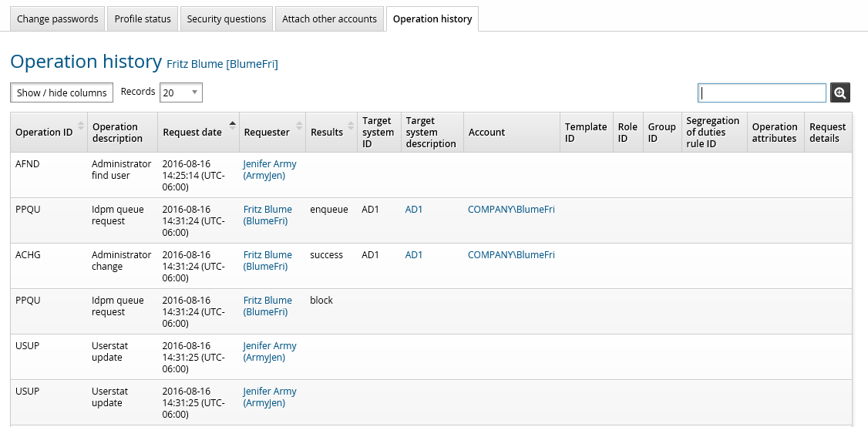Switch to Change passwords tab
Image resolution: width=868 pixels, height=427 pixels.
pos(58,18)
